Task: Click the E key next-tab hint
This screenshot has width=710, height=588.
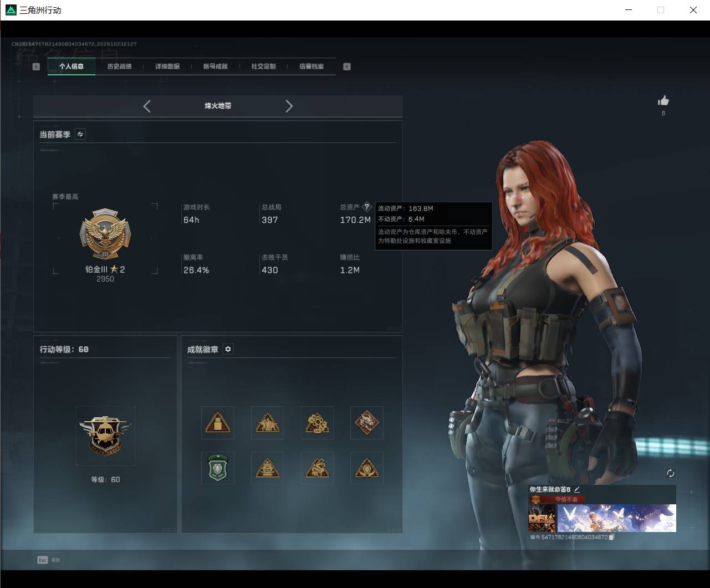Action: pyautogui.click(x=347, y=67)
